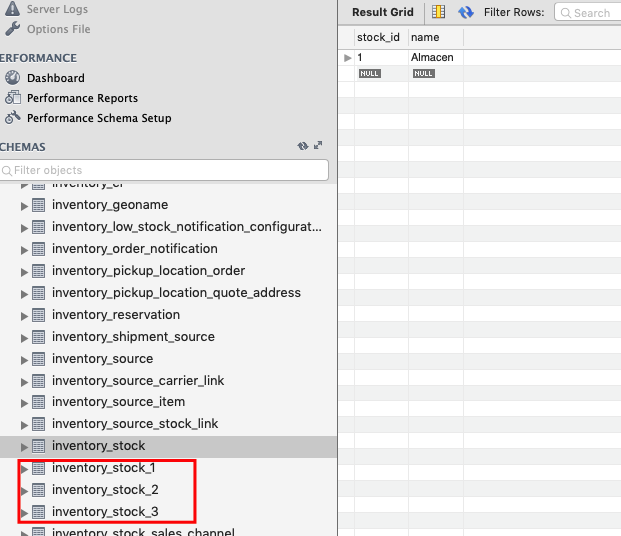Open the Dashboard performance view
Viewport: 621px width, 536px height.
(x=55, y=78)
